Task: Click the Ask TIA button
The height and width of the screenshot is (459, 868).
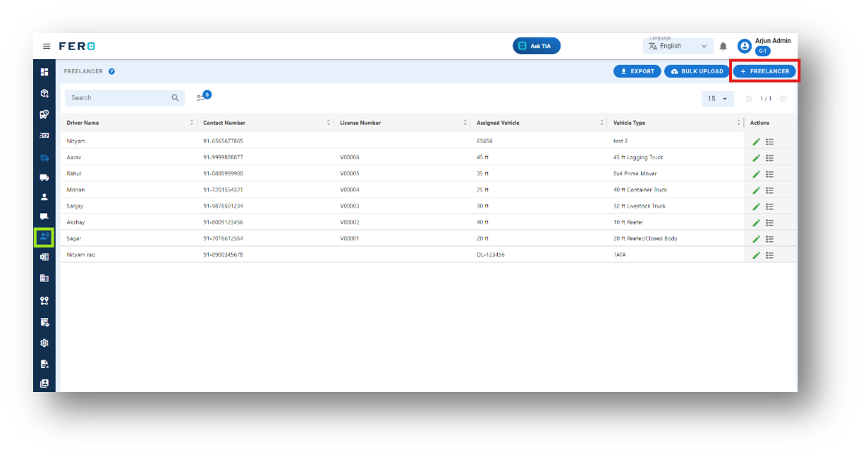Action: click(537, 46)
